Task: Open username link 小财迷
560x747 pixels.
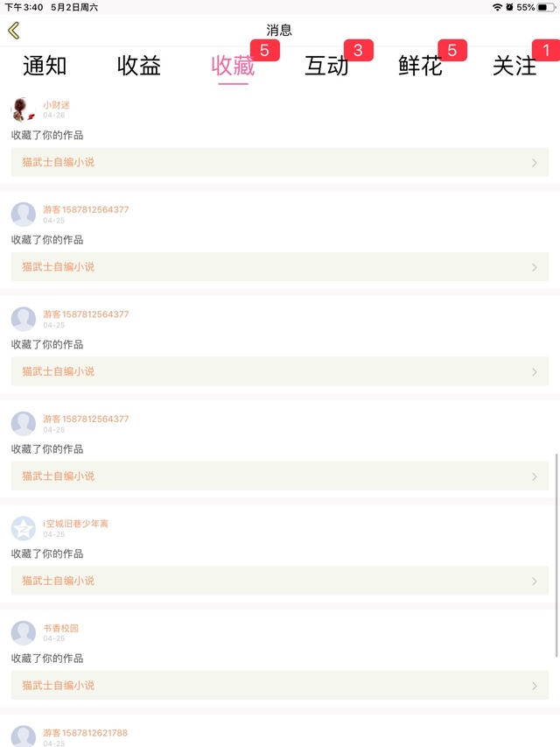Action: pyautogui.click(x=56, y=105)
